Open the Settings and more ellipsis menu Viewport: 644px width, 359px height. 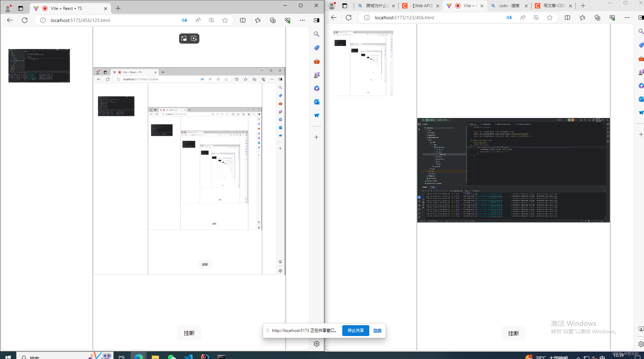(302, 20)
